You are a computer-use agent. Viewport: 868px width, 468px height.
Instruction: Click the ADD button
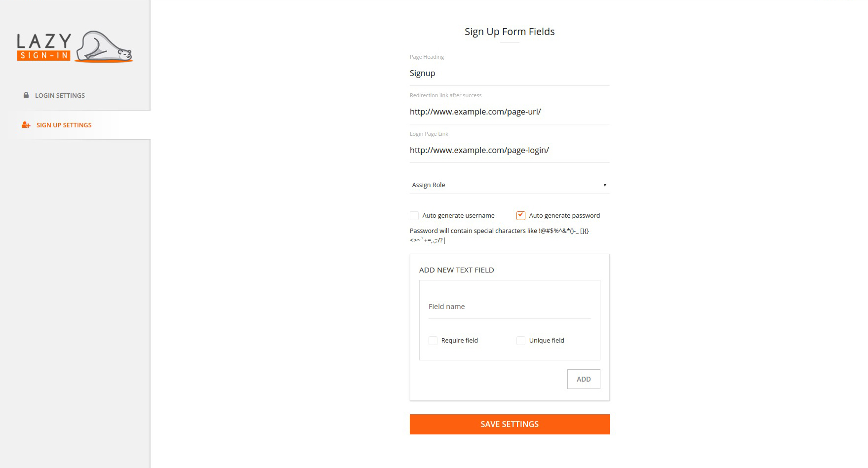(584, 379)
